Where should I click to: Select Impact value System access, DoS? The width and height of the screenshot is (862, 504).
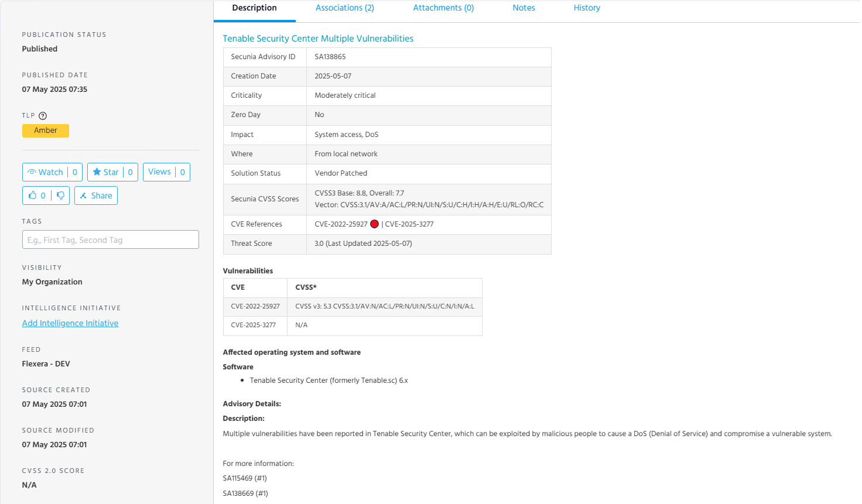coord(347,135)
